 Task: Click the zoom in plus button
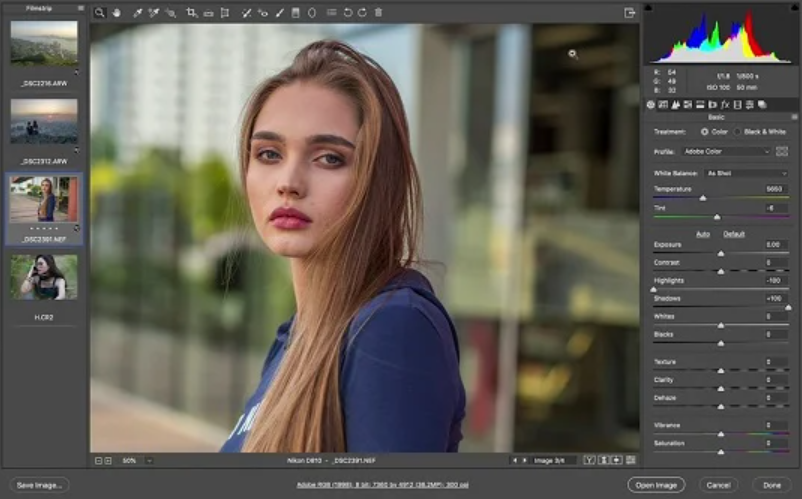pyautogui.click(x=108, y=461)
